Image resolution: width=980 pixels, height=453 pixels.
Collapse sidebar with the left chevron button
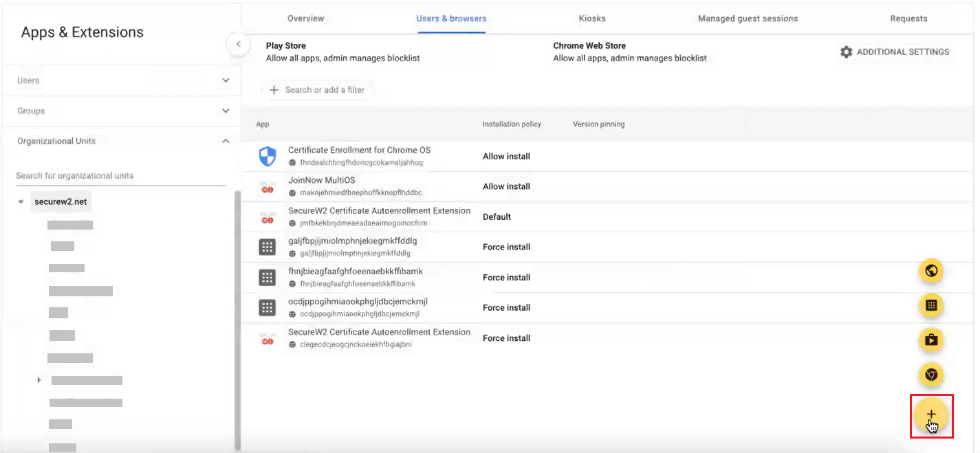pos(238,45)
